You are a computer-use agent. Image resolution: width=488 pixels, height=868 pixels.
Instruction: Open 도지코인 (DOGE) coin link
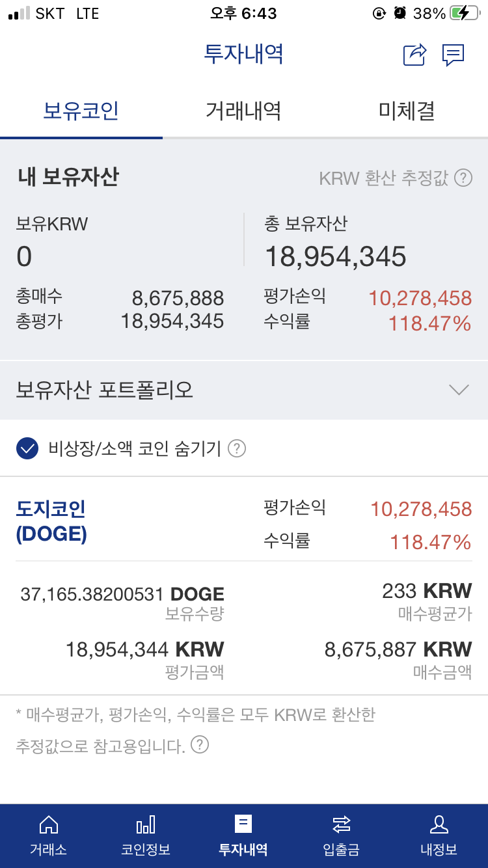click(51, 521)
